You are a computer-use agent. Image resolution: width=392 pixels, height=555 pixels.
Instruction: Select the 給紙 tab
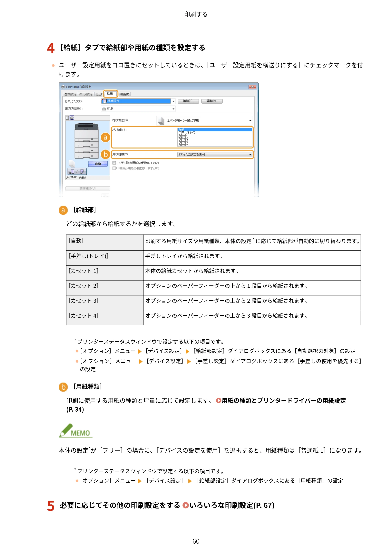[x=110, y=94]
